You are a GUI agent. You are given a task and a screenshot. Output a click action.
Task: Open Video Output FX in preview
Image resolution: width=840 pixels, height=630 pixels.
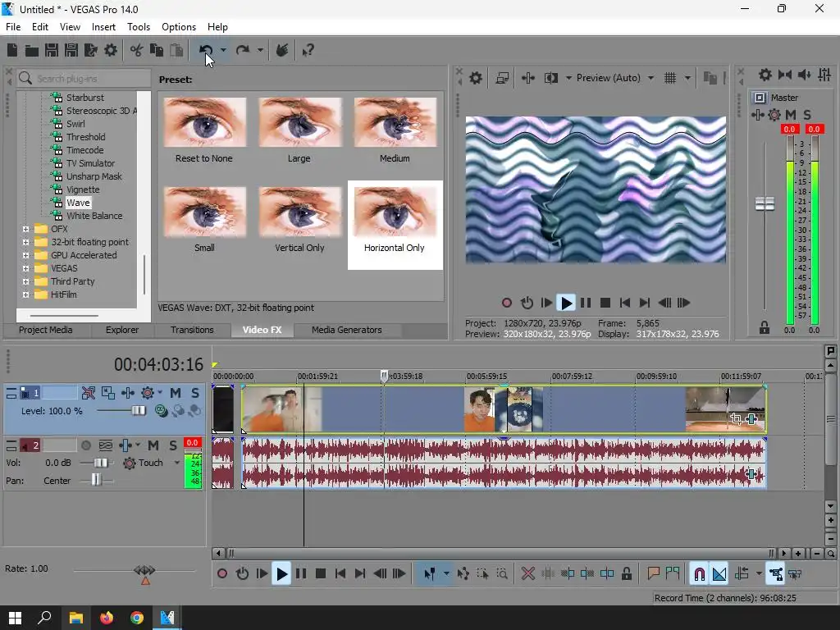tap(527, 78)
